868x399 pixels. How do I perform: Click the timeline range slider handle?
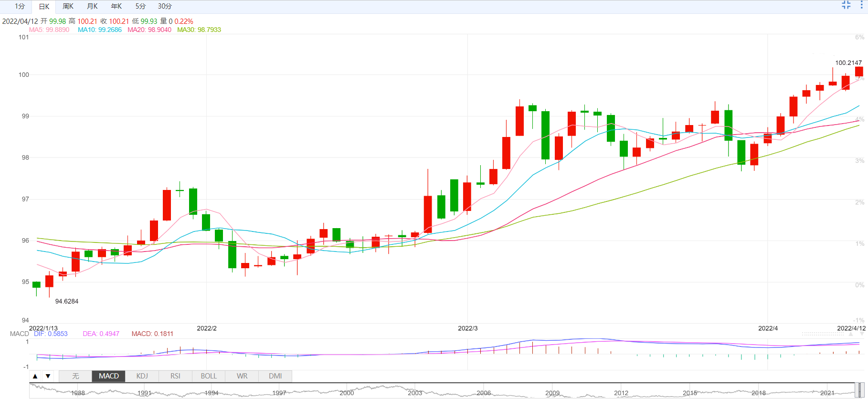(x=859, y=390)
